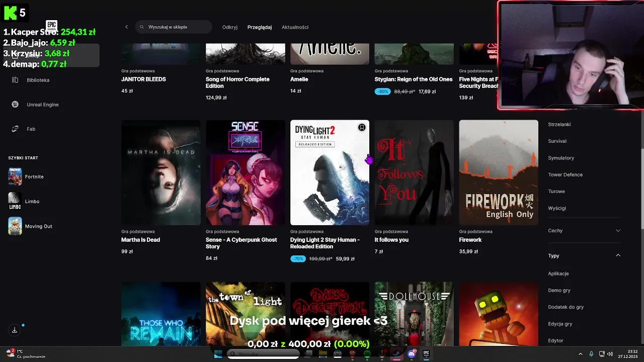Collapse the Typy filter section

click(x=584, y=255)
